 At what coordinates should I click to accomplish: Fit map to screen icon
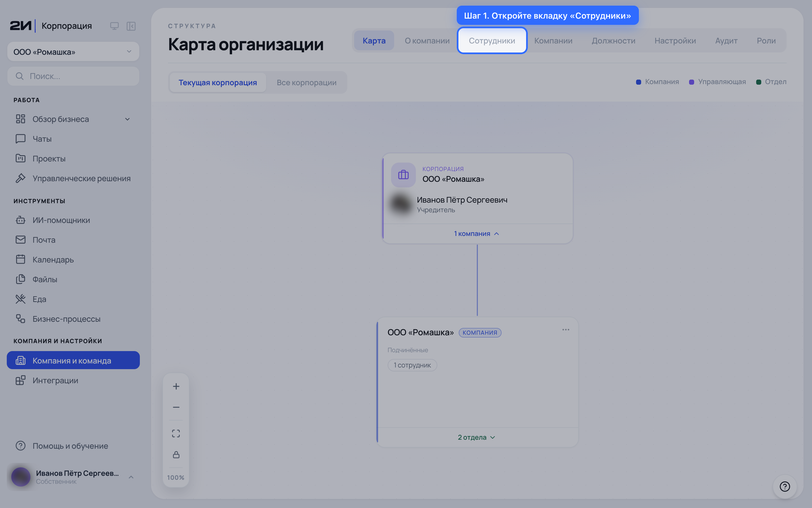coord(176,433)
